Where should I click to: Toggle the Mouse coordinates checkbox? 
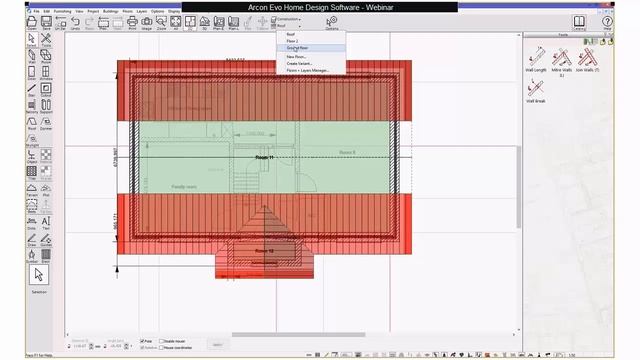(162, 347)
